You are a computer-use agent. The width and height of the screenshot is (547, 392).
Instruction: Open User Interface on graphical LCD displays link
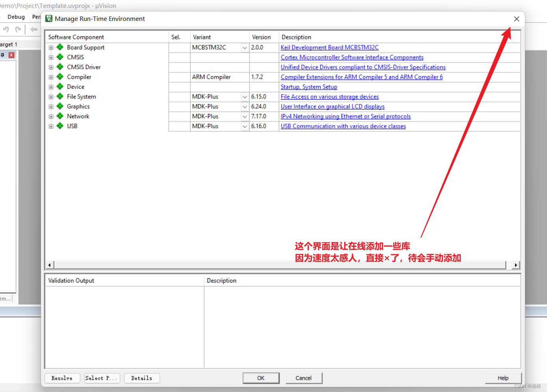333,106
